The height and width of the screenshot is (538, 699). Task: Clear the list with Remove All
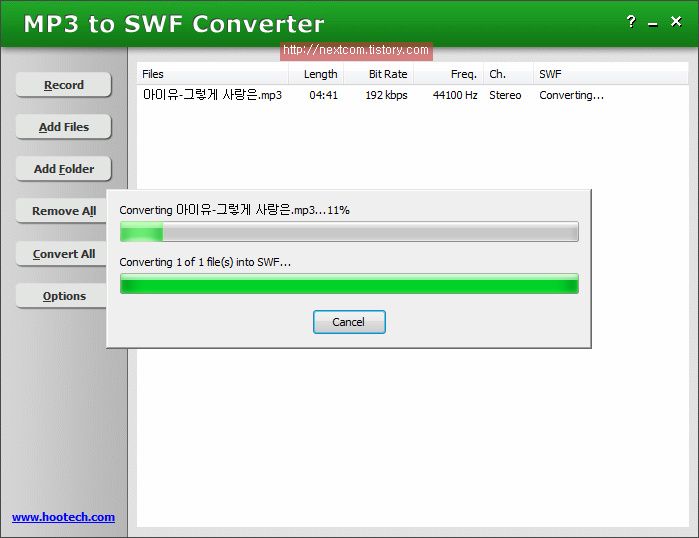pyautogui.click(x=62, y=211)
